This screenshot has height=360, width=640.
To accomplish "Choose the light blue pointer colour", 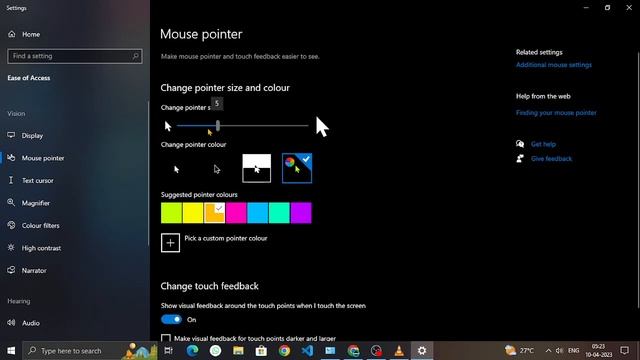I will click(x=258, y=213).
